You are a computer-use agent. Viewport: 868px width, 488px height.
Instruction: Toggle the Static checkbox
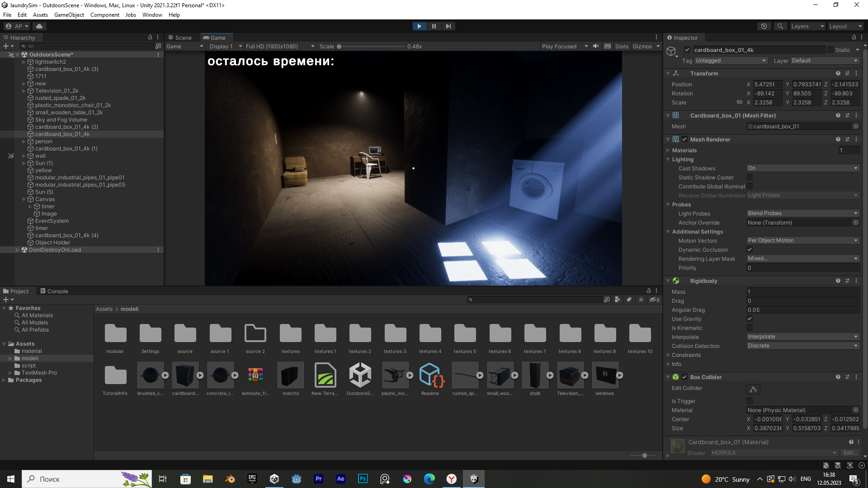(x=830, y=50)
